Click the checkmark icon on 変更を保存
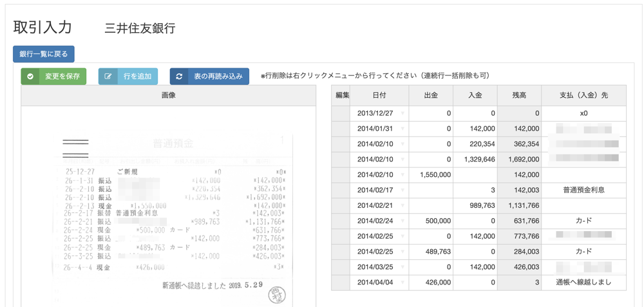644x307 pixels. [x=30, y=77]
